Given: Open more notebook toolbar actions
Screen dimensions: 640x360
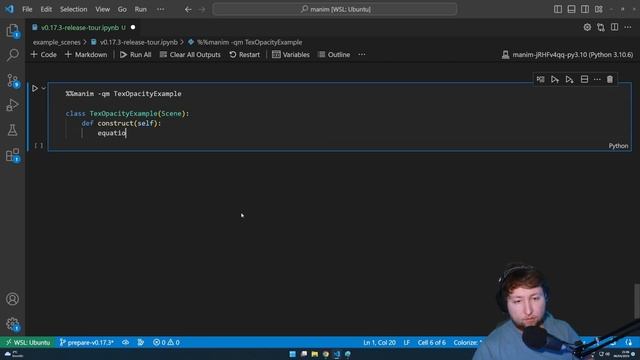Looking at the screenshot, I should pyautogui.click(x=362, y=54).
